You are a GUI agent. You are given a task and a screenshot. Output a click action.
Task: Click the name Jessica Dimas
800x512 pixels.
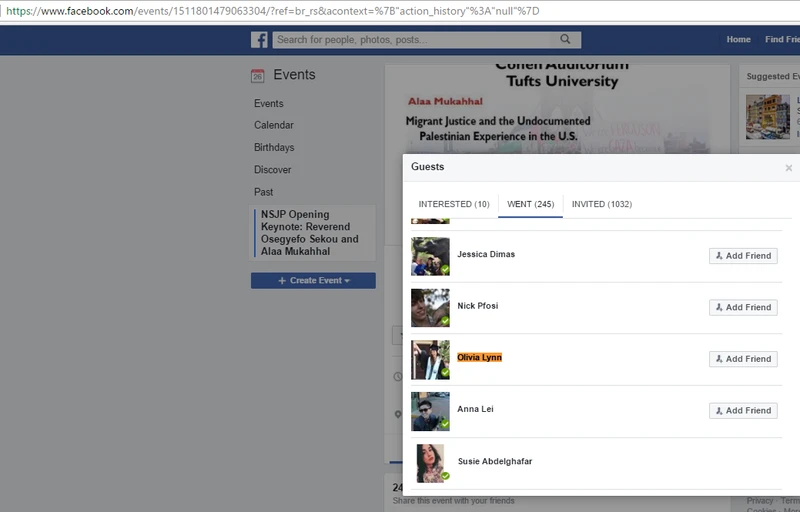[x=486, y=254]
